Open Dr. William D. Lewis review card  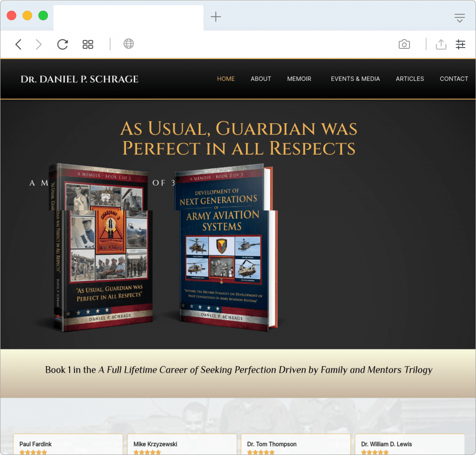coord(410,444)
